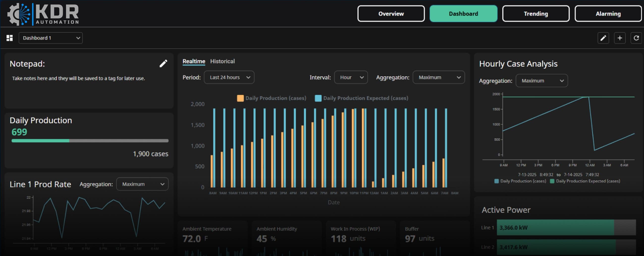Viewport: 644px width, 256px height.
Task: Click the Work In Process 118 units card
Action: [x=361, y=238]
